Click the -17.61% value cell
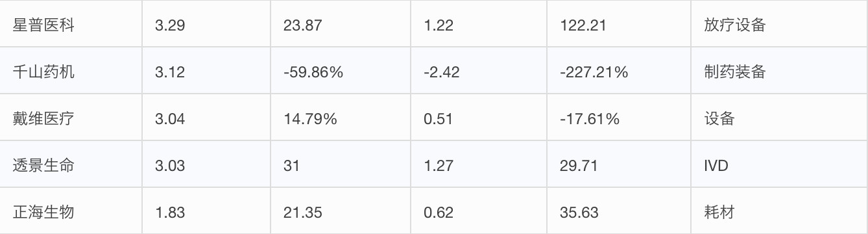Image resolution: width=868 pixels, height=234 pixels. [x=619, y=118]
